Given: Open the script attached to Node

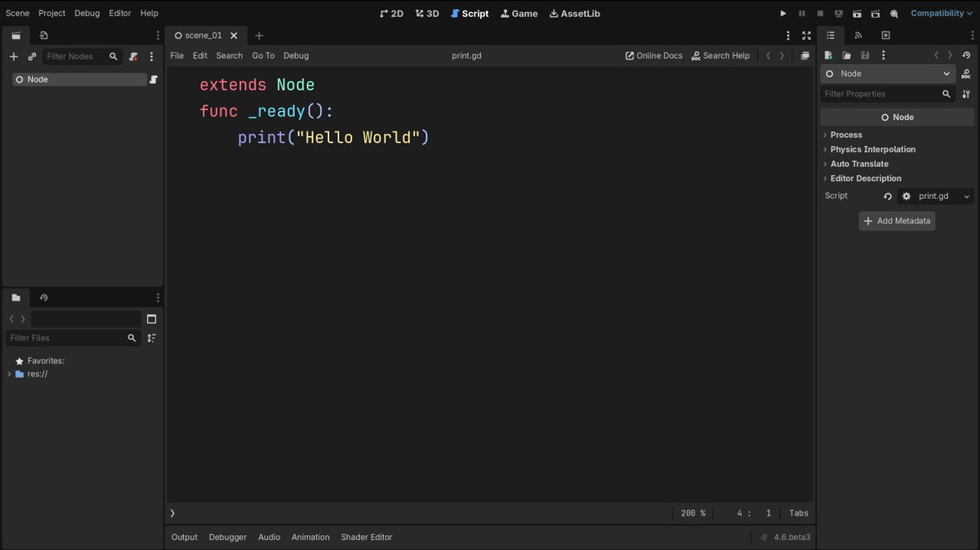Looking at the screenshot, I should tap(154, 79).
